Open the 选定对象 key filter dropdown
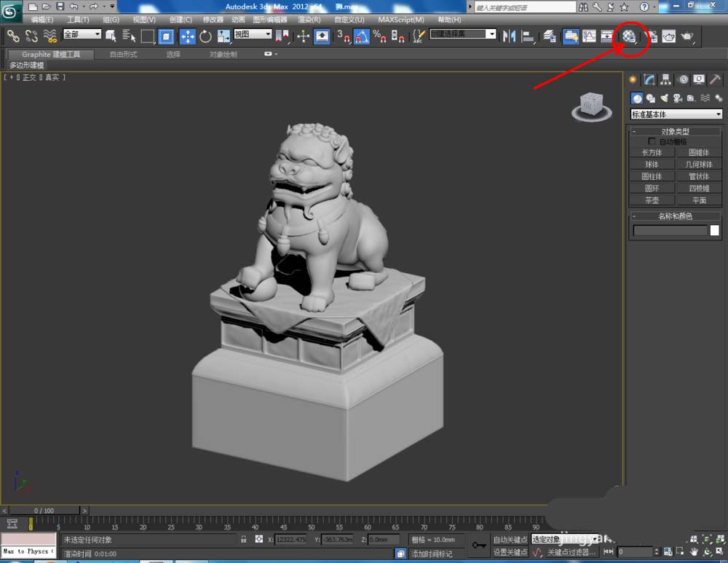728x563 pixels. click(565, 539)
